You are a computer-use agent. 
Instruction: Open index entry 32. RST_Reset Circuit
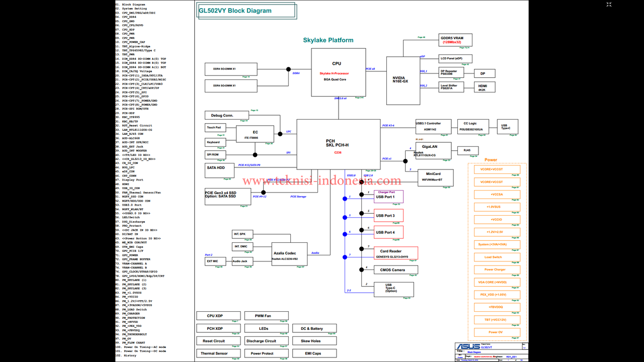(134, 126)
